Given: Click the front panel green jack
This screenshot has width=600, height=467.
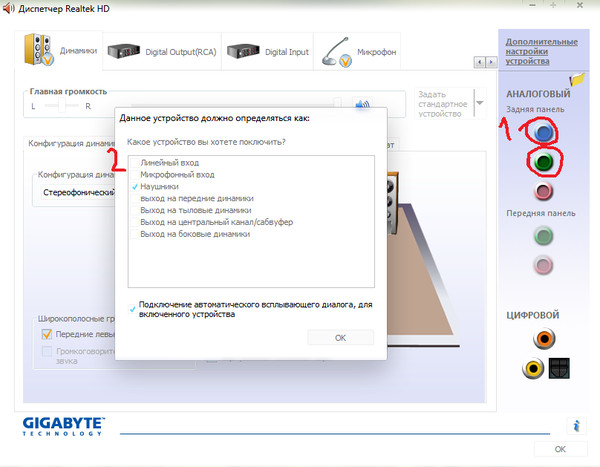Looking at the screenshot, I should click(x=543, y=236).
